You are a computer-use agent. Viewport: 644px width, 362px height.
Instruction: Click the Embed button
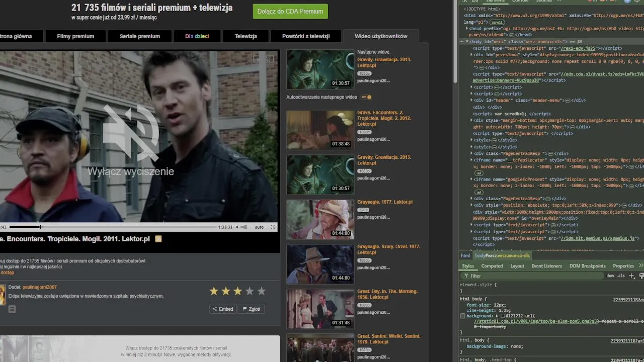pos(222,309)
